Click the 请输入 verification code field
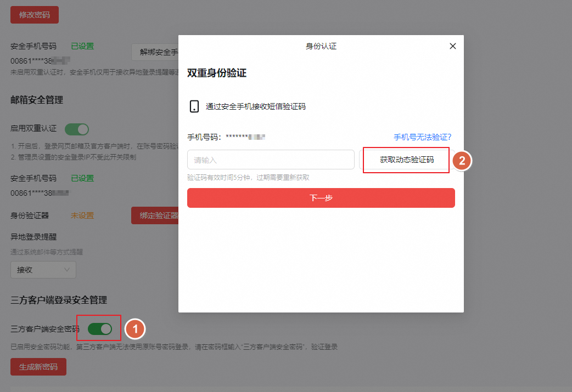Screen dimensions: 572x392 pyautogui.click(x=271, y=159)
